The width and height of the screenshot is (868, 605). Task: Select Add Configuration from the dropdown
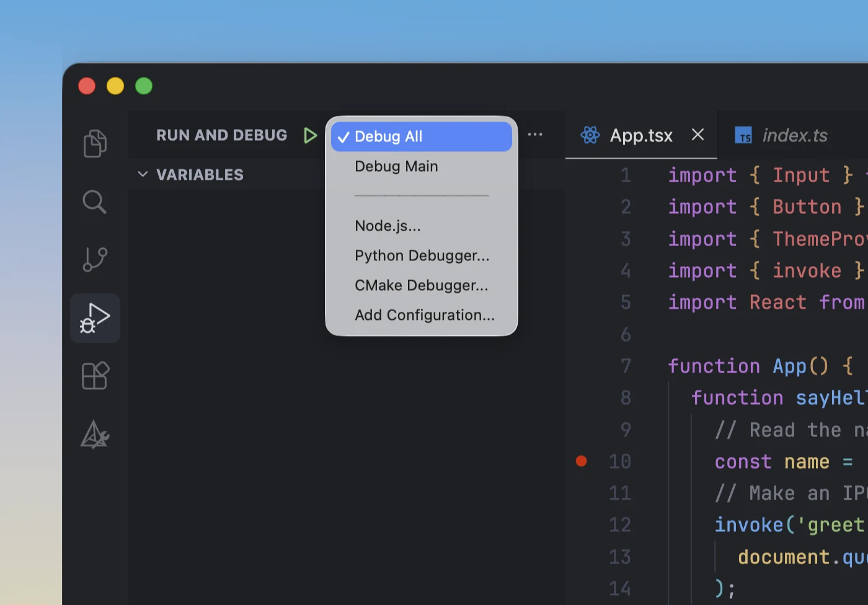pos(424,315)
